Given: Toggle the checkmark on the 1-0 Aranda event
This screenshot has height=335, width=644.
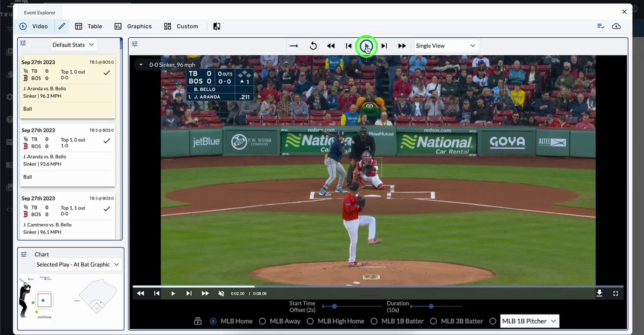Looking at the screenshot, I should pyautogui.click(x=107, y=141).
